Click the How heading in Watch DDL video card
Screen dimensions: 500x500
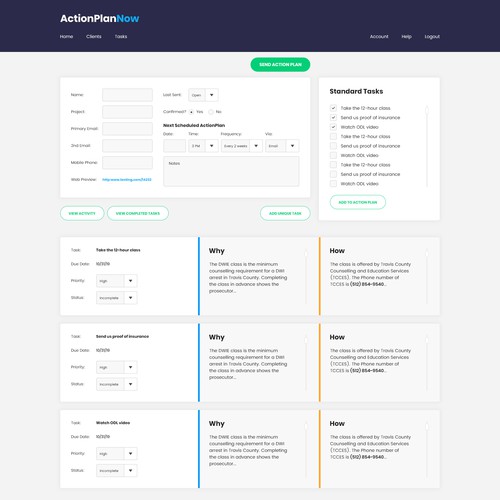click(x=337, y=423)
